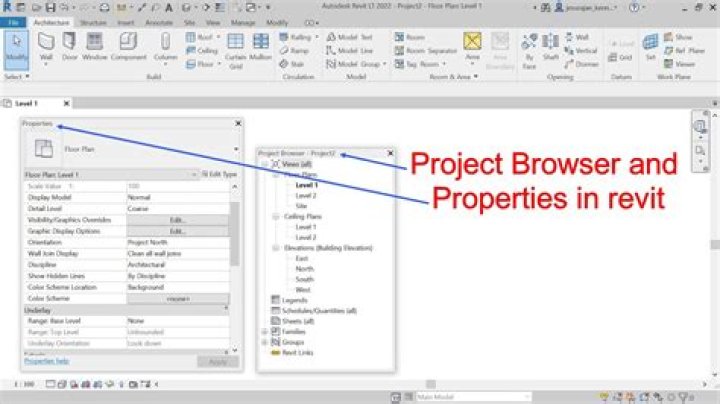Screen dimensions: 720x404
Task: Select the opening By Face tool
Action: [x=529, y=51]
